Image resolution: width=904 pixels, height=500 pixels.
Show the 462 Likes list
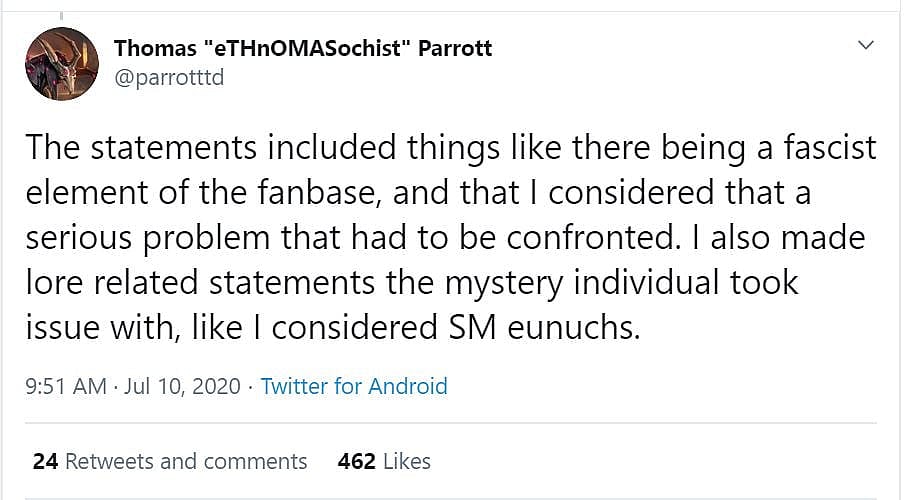coord(384,461)
